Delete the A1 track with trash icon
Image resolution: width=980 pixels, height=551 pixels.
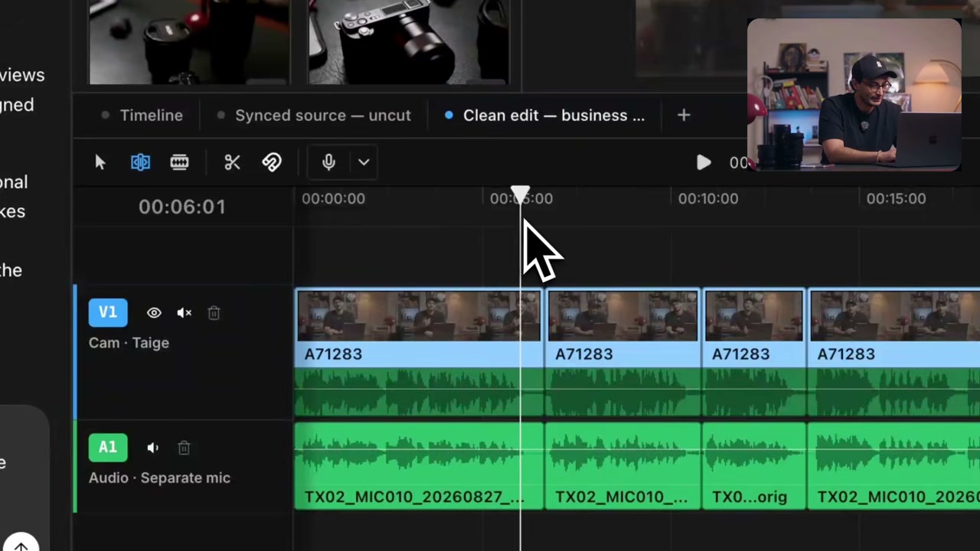coord(184,448)
